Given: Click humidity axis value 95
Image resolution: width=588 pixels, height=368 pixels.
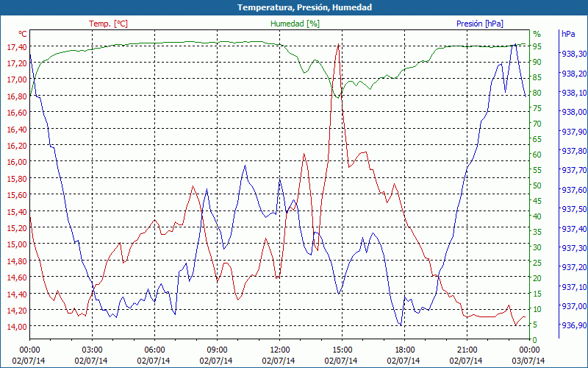Looking at the screenshot, I should pos(537,46).
